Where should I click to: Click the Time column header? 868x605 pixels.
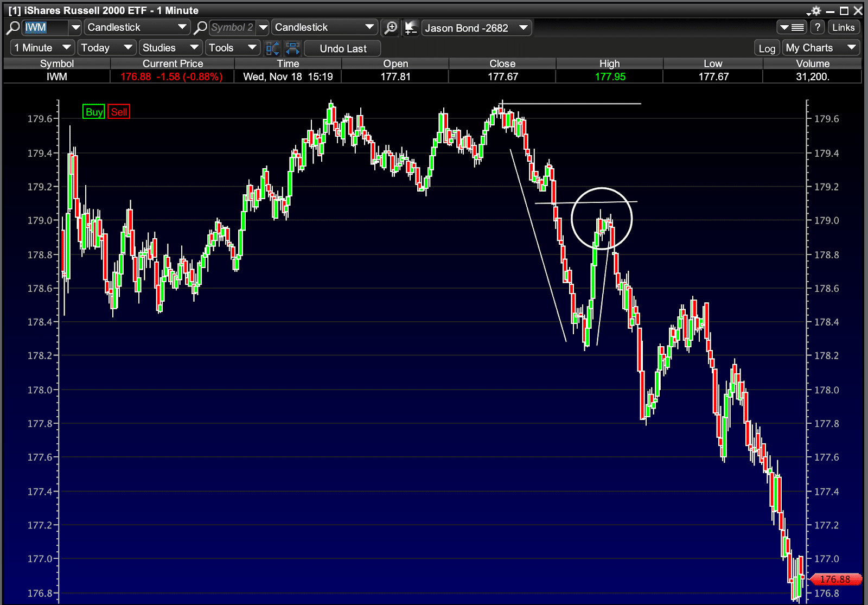tap(288, 63)
